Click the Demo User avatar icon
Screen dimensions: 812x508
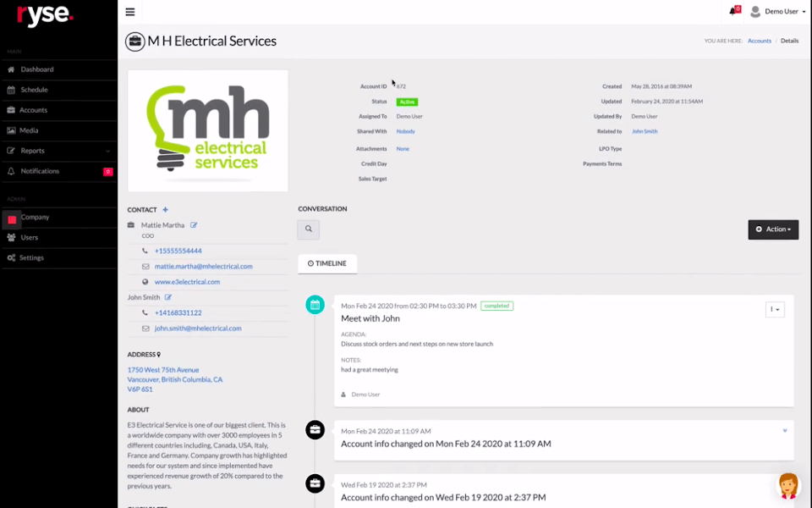(x=755, y=11)
